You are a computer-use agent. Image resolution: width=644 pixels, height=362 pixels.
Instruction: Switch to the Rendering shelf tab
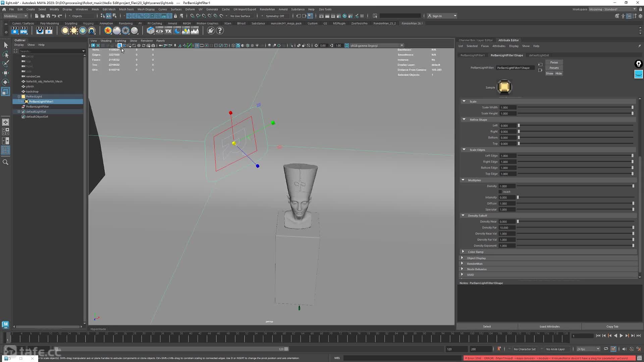coord(126,23)
